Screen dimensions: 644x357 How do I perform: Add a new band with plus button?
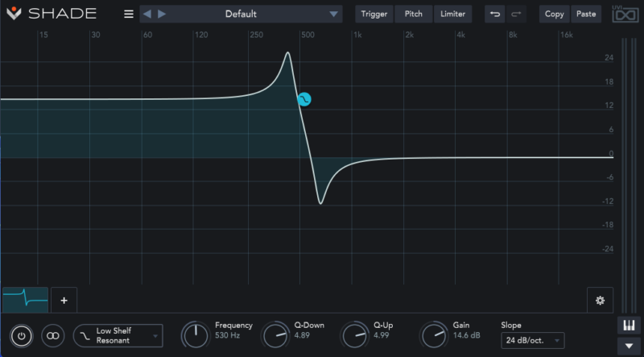[x=64, y=301]
